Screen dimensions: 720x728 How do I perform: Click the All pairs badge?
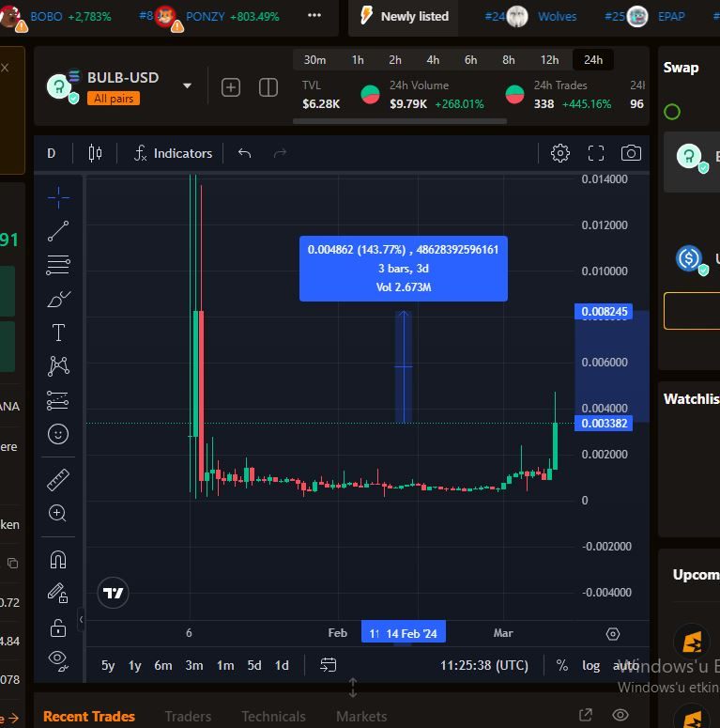click(114, 99)
